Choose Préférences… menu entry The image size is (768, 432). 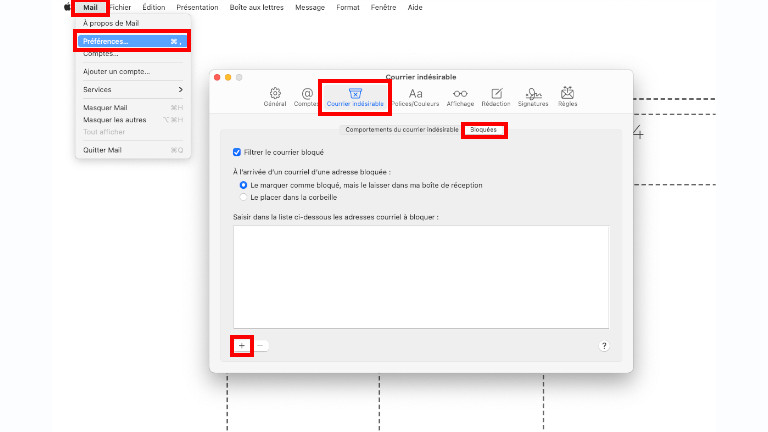[133, 41]
